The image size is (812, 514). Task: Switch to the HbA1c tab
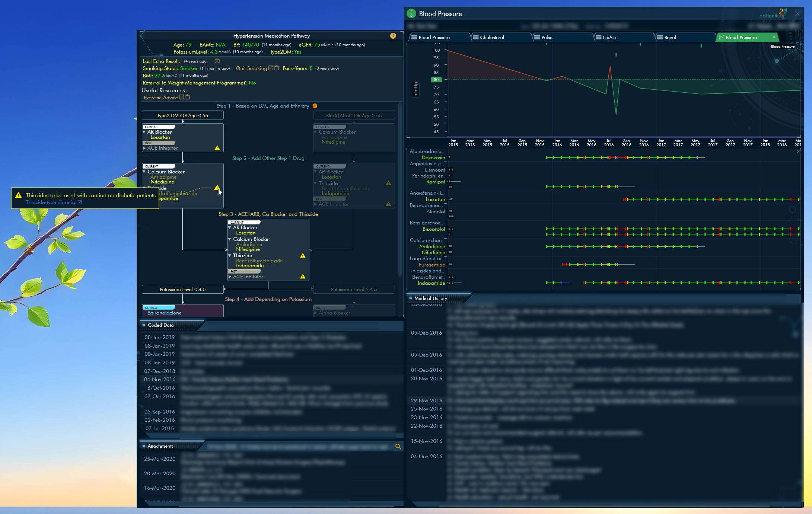click(610, 37)
